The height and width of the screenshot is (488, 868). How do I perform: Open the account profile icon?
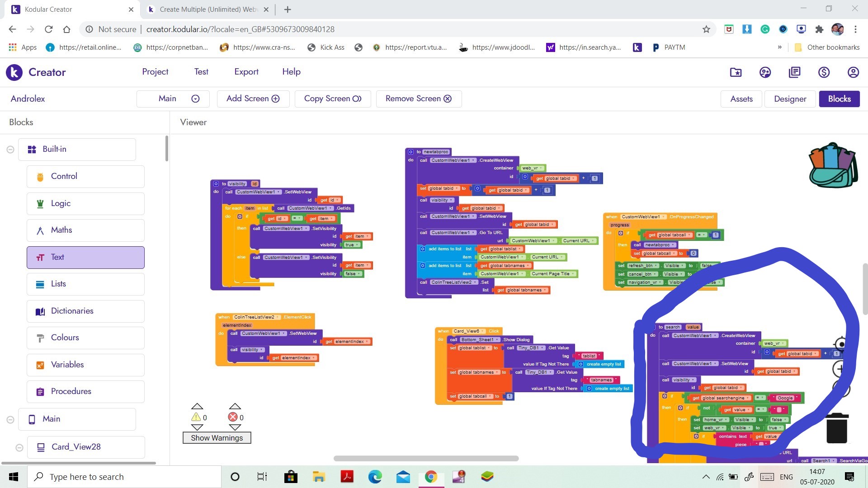(853, 72)
